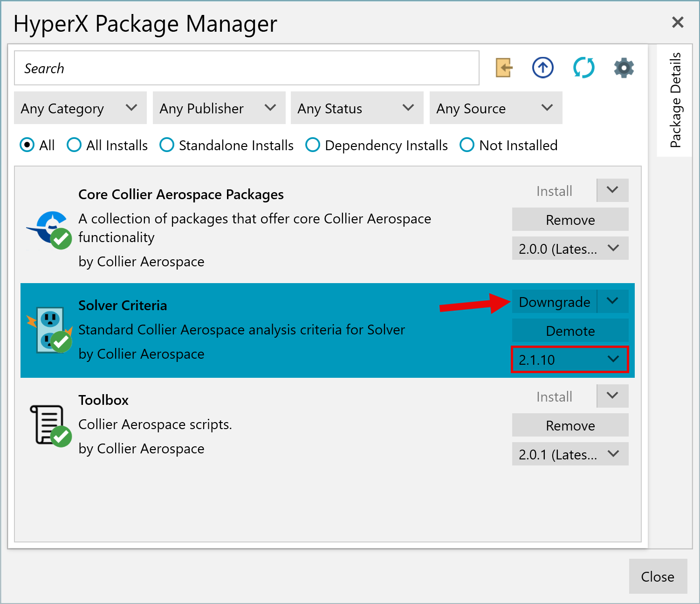Click the Core Collier Aerospace Packages logo

coord(50,229)
